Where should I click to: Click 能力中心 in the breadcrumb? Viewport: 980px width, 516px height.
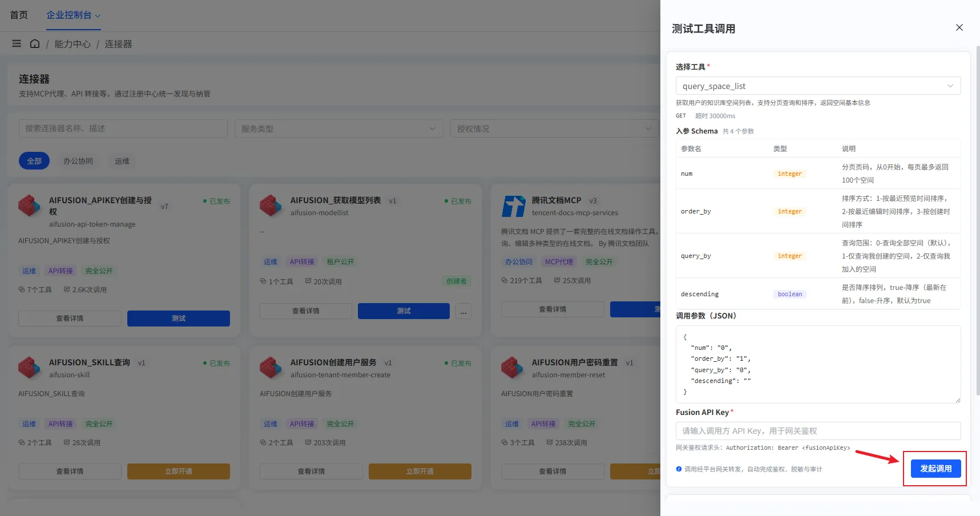(x=72, y=44)
